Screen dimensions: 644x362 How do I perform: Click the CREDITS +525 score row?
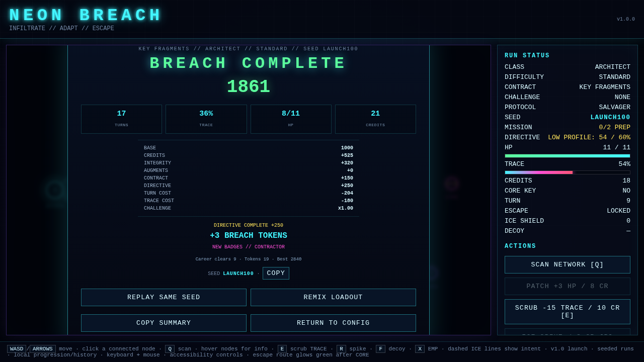tap(249, 155)
